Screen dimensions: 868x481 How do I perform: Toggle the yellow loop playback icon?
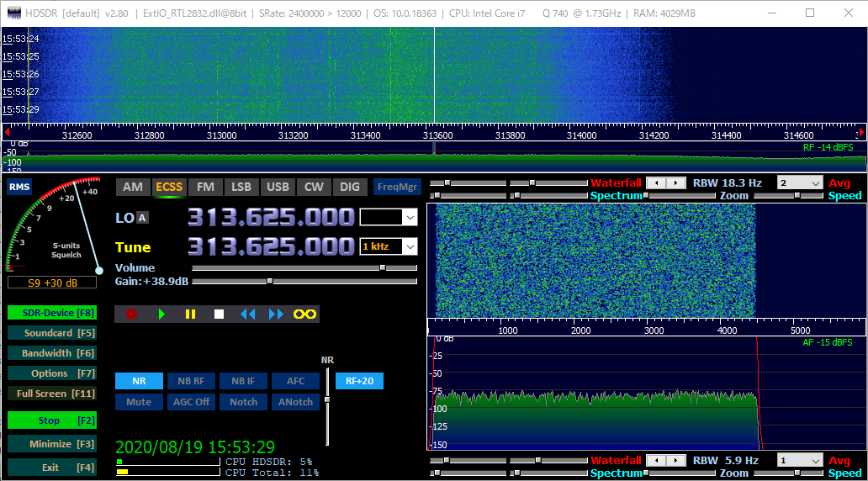click(x=304, y=314)
